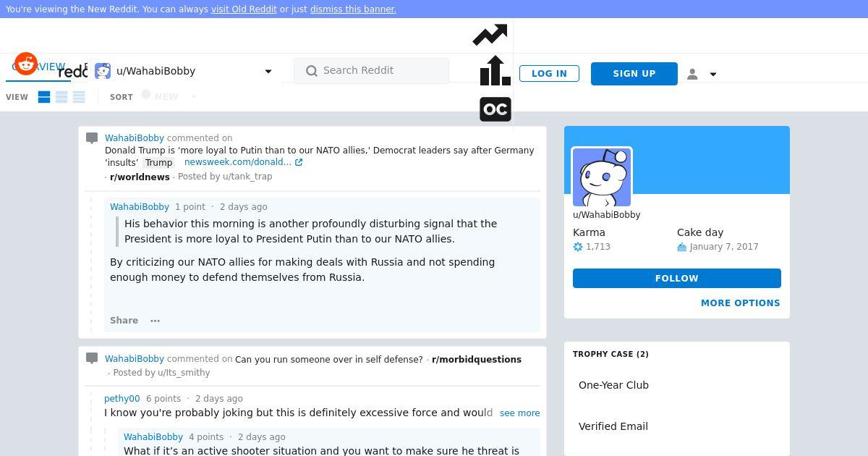Switch to card view layout

coord(44,97)
